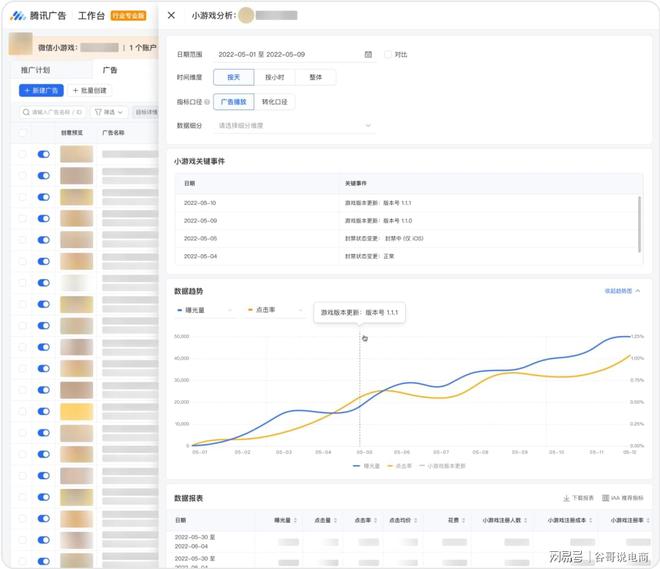
Task: Click the filter funnel icon 筛选
Action: click(98, 112)
